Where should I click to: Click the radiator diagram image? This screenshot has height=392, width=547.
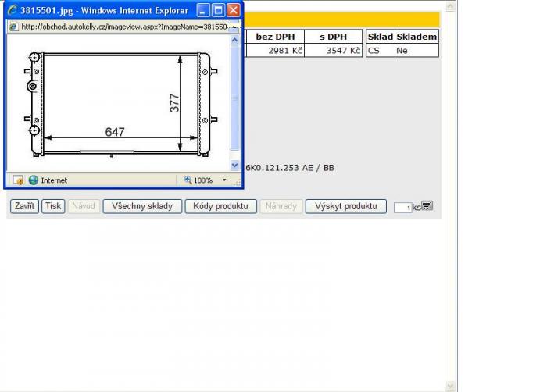(x=117, y=102)
